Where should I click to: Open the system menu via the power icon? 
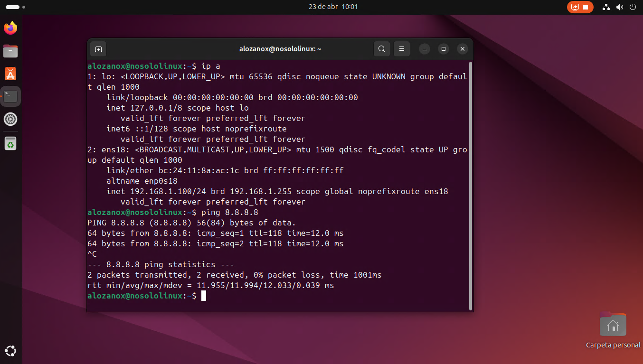(x=633, y=7)
